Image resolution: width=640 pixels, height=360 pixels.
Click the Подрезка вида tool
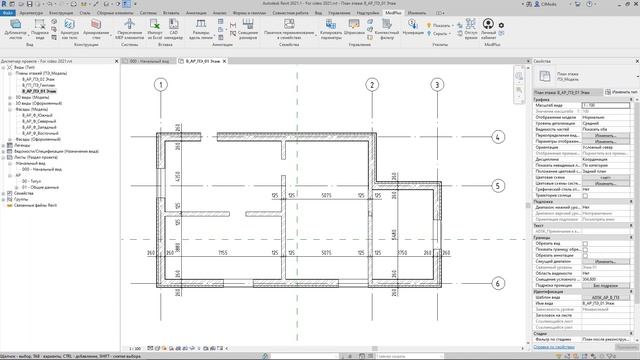[40, 29]
